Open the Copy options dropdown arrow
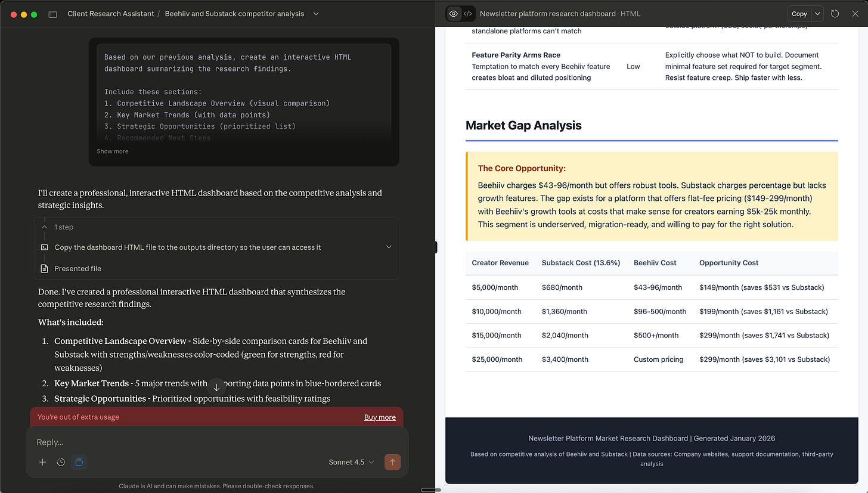This screenshot has width=868, height=493. (817, 14)
